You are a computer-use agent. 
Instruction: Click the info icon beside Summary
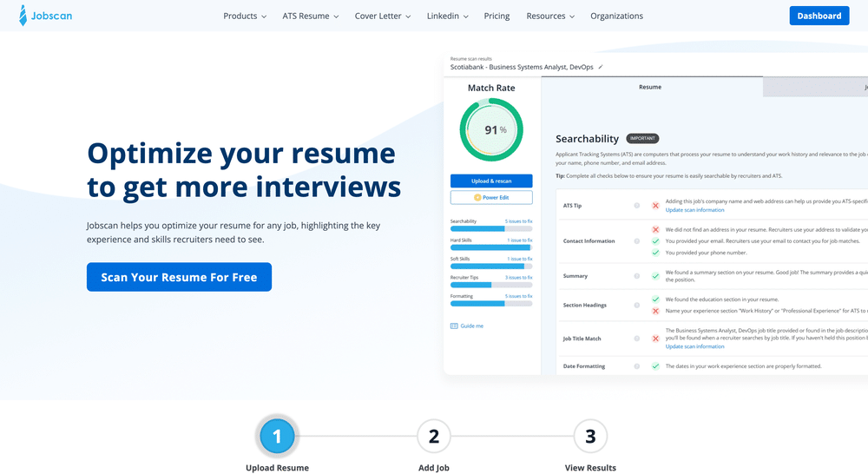click(x=636, y=276)
